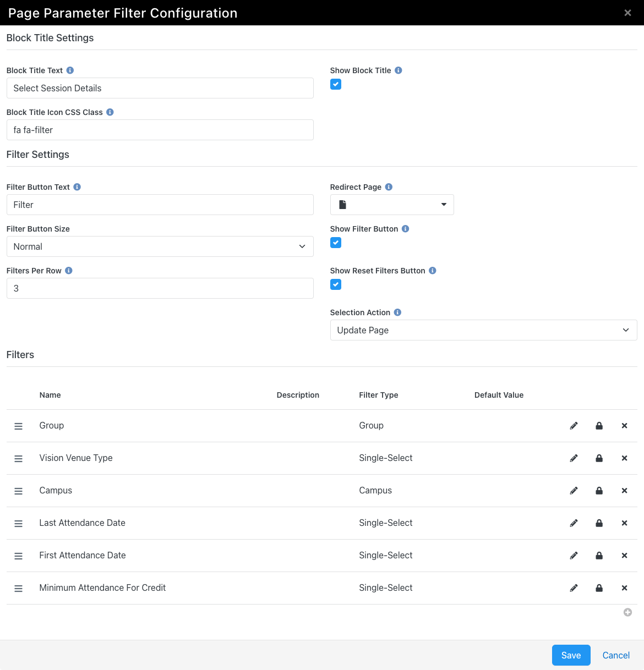The image size is (644, 670).
Task: Show help info for Block Title Text
Action: point(70,70)
